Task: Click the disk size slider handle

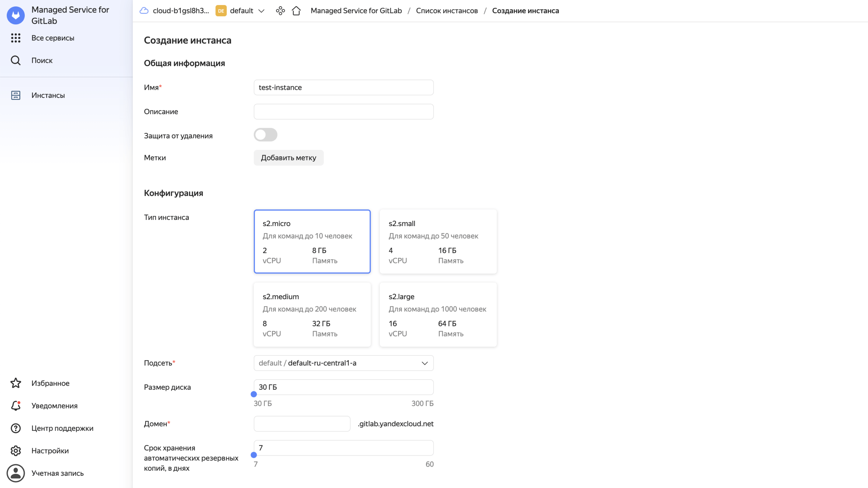Action: point(254,394)
